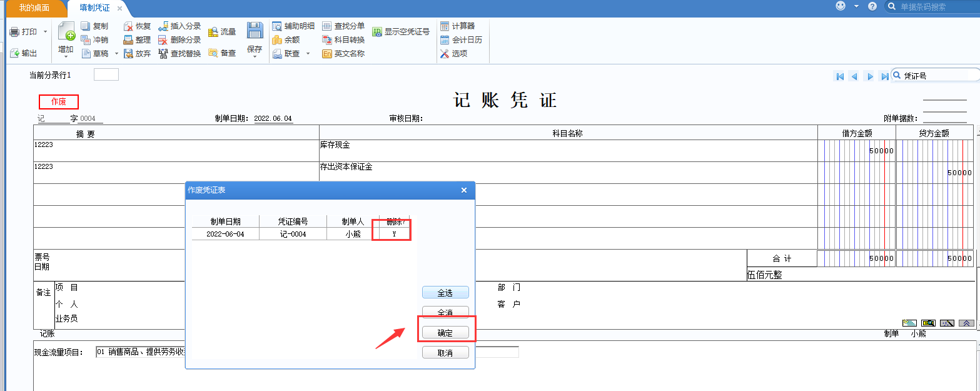Expand the 草稿 draft dropdown arrow

tap(116, 54)
